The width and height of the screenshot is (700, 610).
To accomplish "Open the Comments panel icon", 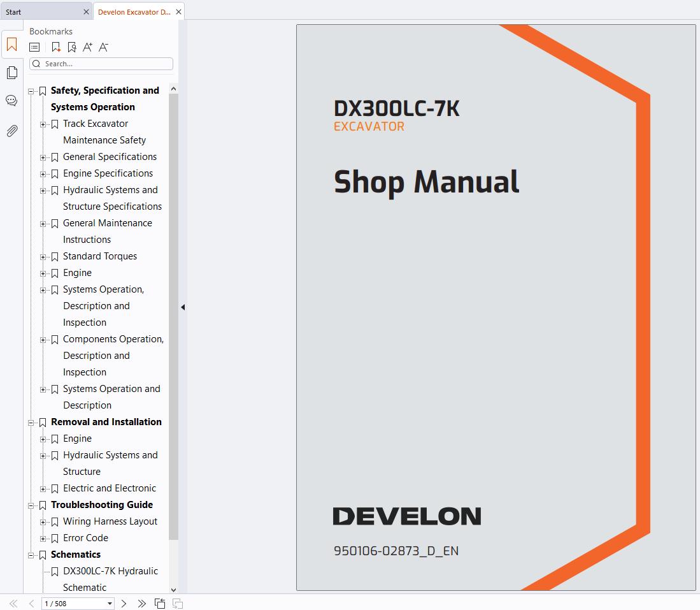I will pyautogui.click(x=11, y=101).
